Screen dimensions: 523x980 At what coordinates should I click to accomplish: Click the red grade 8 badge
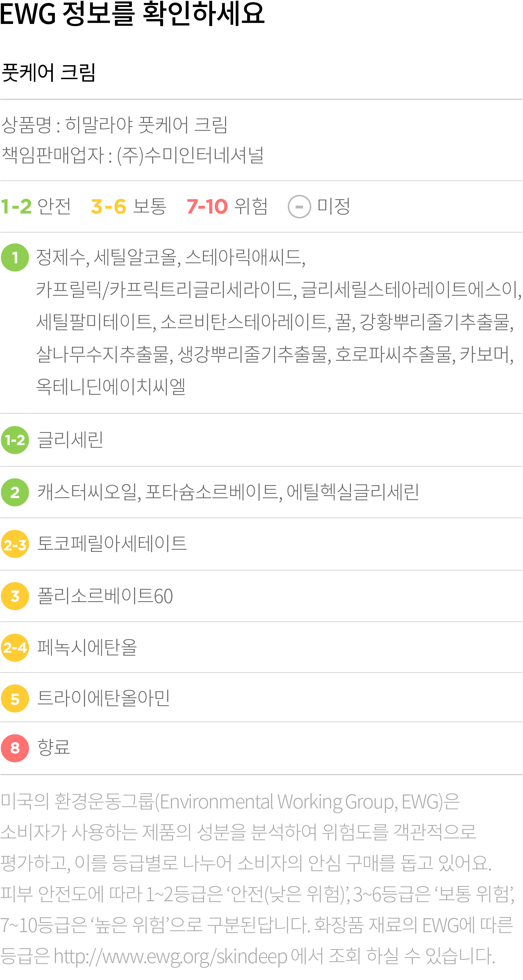pyautogui.click(x=15, y=748)
